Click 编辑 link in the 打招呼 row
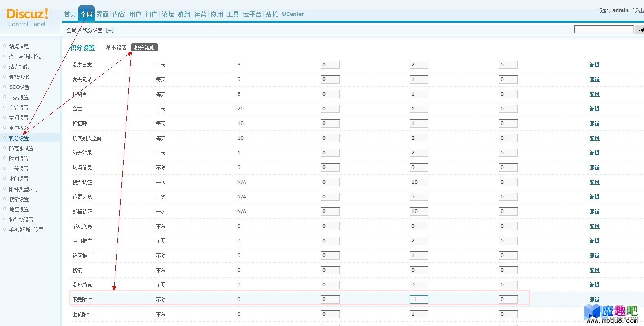644x326 pixels. [594, 123]
